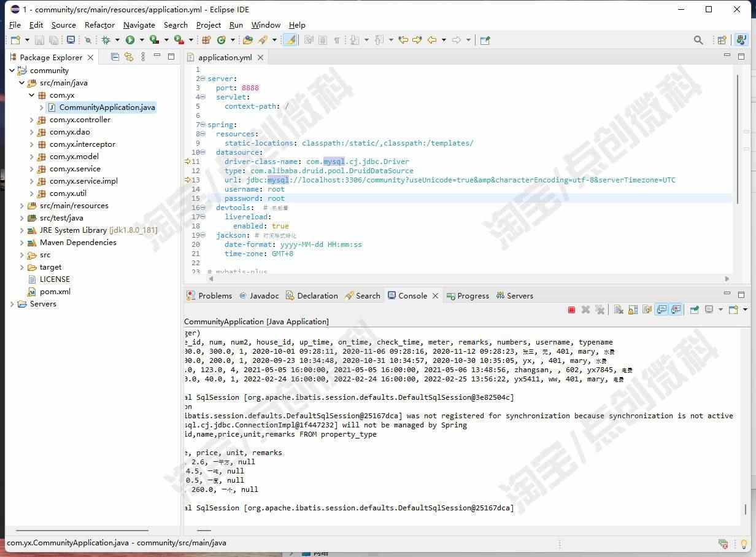Expand the src/main/resources folder
This screenshot has width=756, height=557.
coord(21,206)
